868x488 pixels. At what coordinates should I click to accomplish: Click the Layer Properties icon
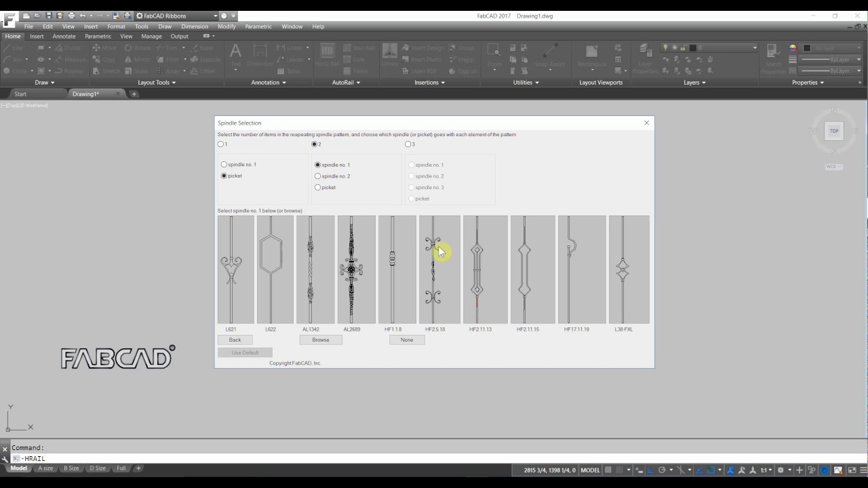(x=645, y=58)
